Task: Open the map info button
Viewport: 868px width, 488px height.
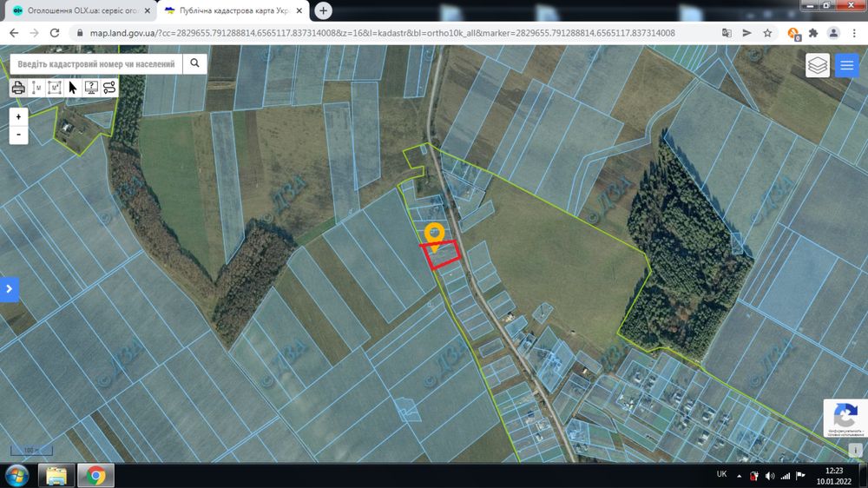Action: (x=855, y=450)
